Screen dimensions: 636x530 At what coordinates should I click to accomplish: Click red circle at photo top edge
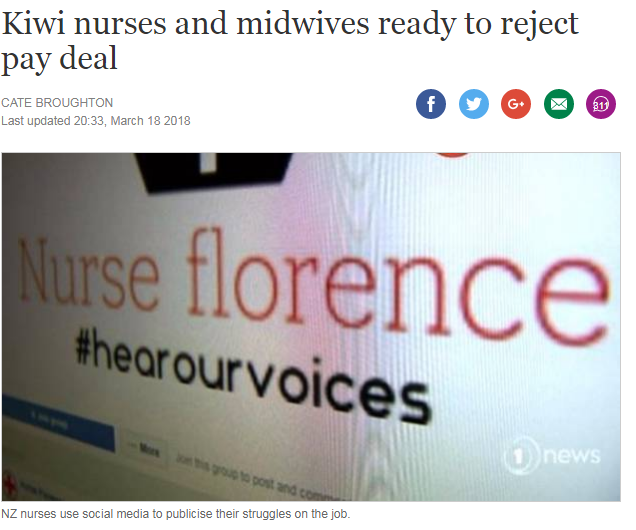point(451,154)
